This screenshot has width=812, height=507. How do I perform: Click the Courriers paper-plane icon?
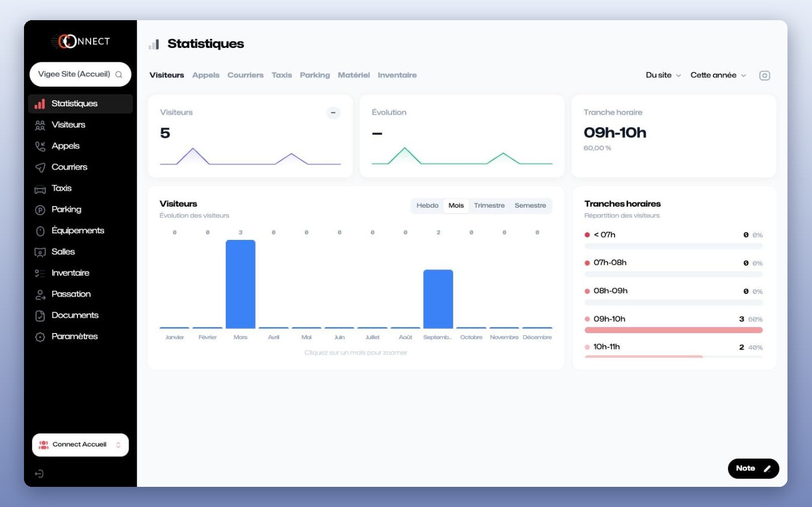(40, 167)
